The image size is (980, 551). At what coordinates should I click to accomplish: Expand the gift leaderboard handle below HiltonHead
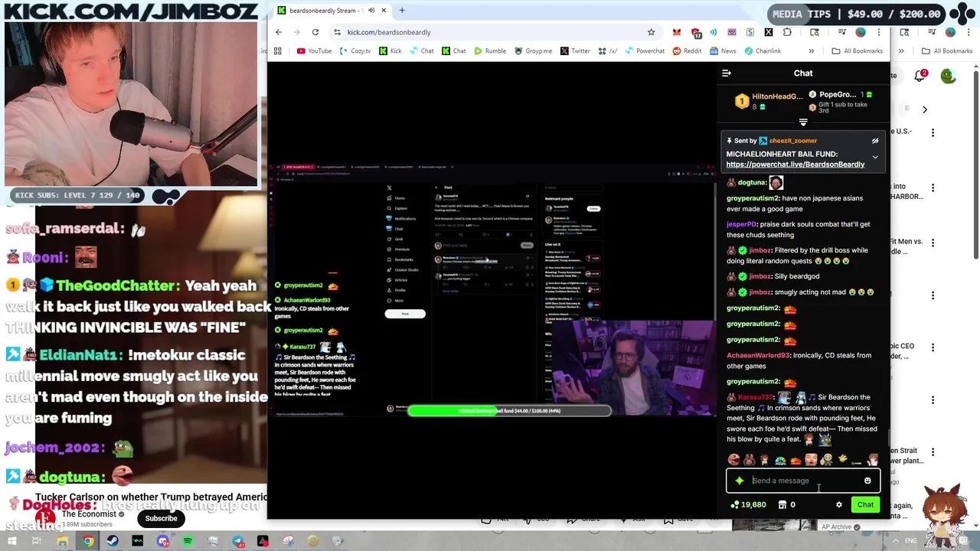click(803, 122)
